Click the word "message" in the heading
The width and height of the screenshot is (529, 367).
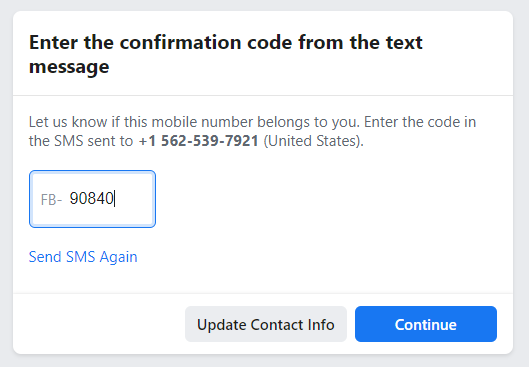tap(69, 66)
